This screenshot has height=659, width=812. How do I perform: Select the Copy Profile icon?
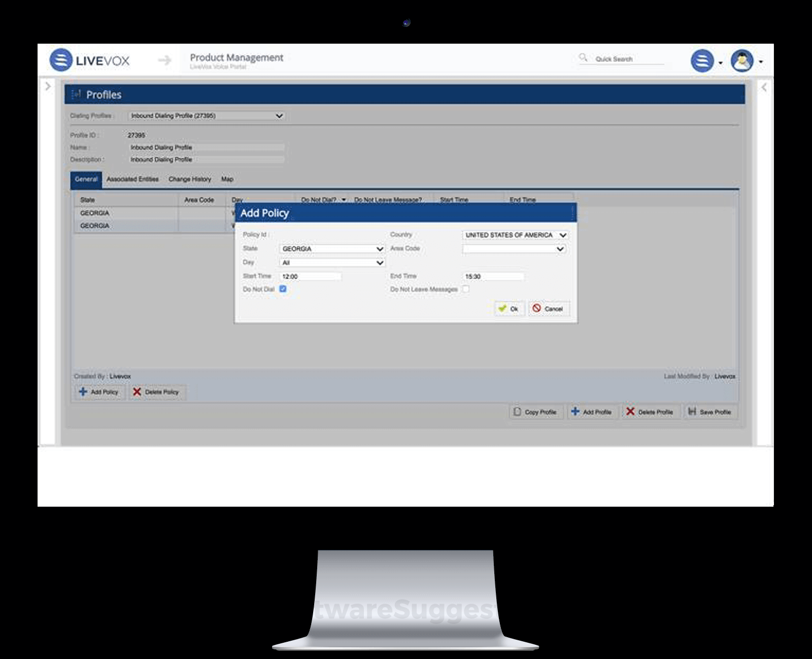517,412
